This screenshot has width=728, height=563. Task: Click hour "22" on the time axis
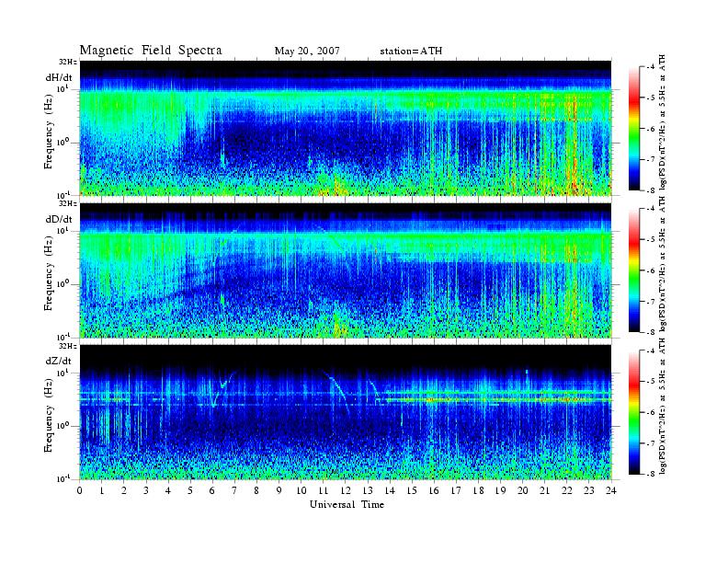(567, 490)
